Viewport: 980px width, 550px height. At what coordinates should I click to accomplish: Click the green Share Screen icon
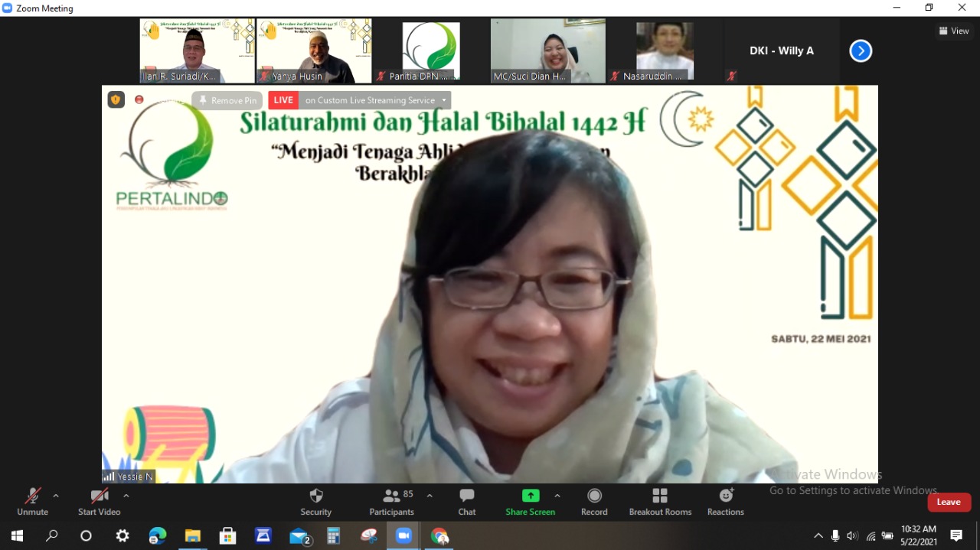click(530, 496)
